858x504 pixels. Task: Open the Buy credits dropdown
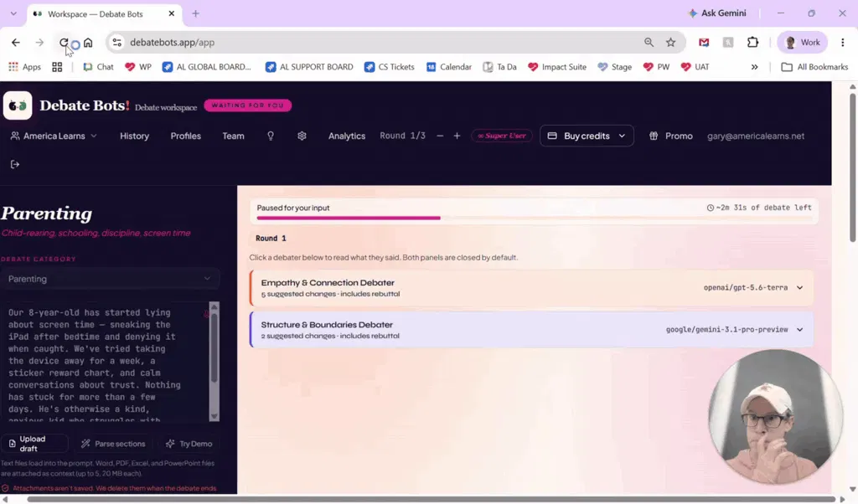pyautogui.click(x=587, y=136)
